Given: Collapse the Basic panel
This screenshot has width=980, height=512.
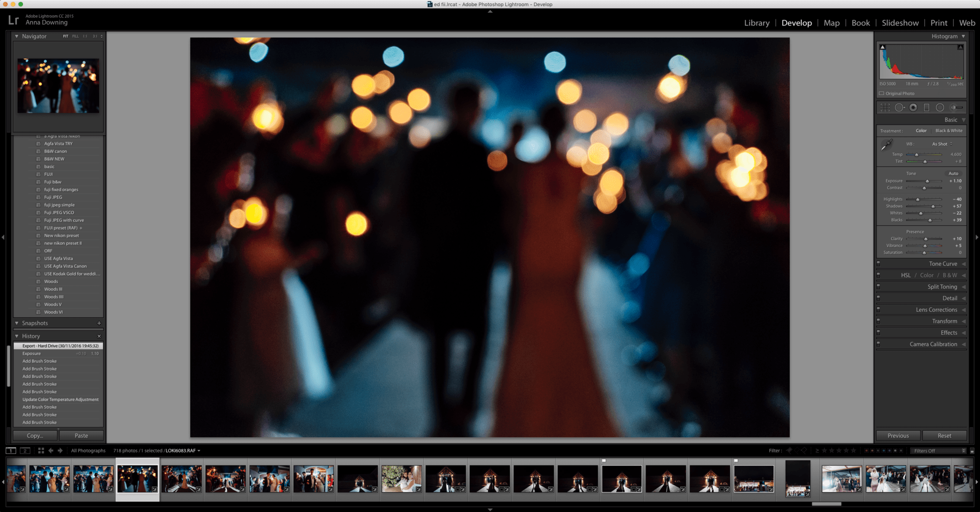Looking at the screenshot, I should 964,120.
